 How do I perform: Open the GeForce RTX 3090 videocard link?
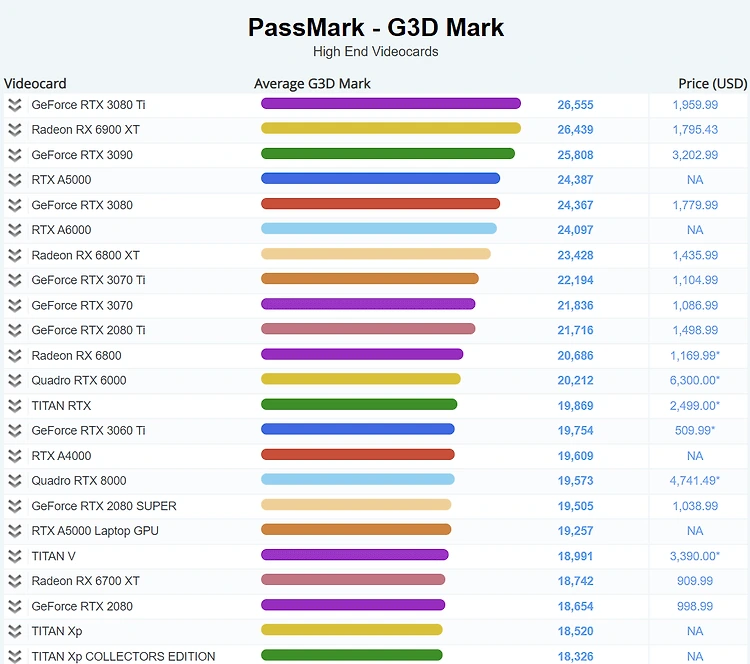82,155
